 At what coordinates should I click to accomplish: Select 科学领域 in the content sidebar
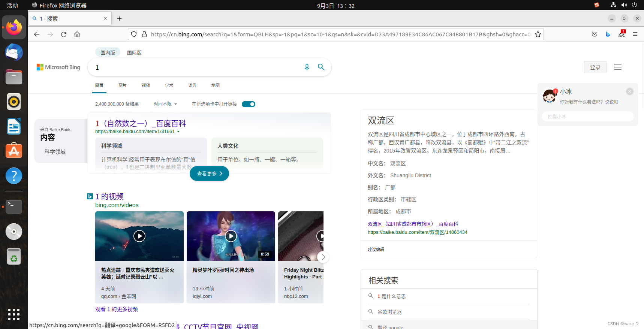click(x=55, y=152)
